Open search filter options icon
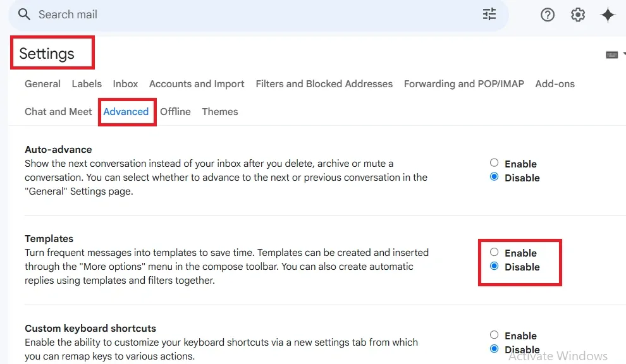This screenshot has height=364, width=626. 489,15
